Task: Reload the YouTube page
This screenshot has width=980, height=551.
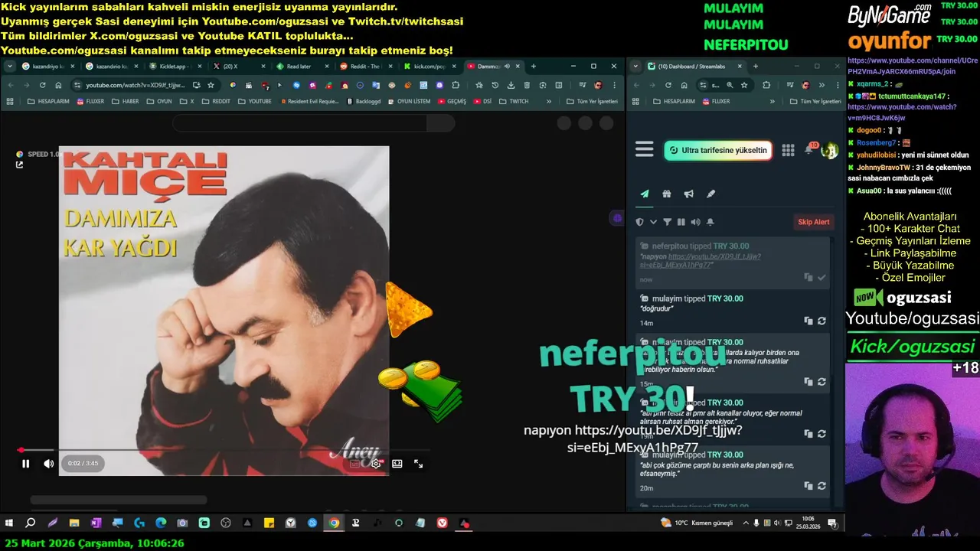Action: tap(42, 85)
